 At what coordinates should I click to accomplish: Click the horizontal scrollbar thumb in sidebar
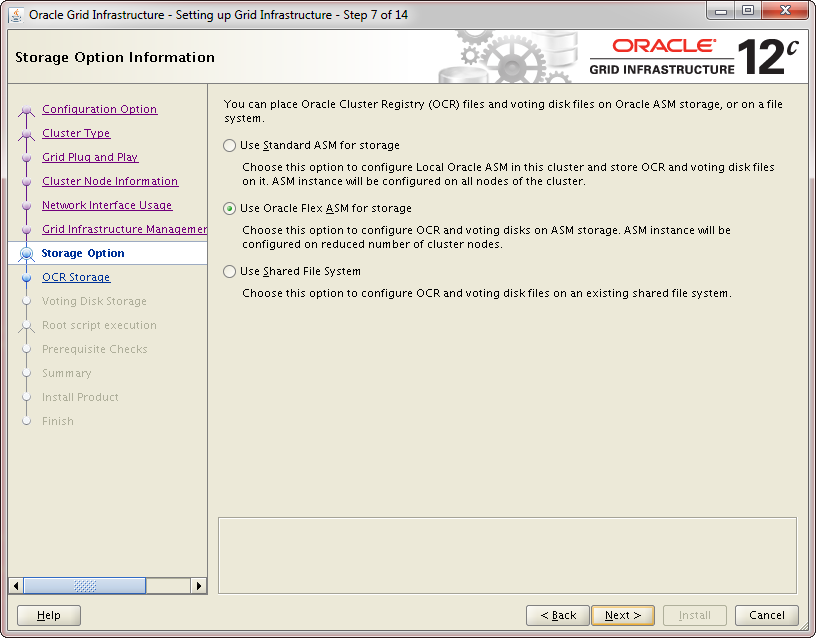pos(84,586)
